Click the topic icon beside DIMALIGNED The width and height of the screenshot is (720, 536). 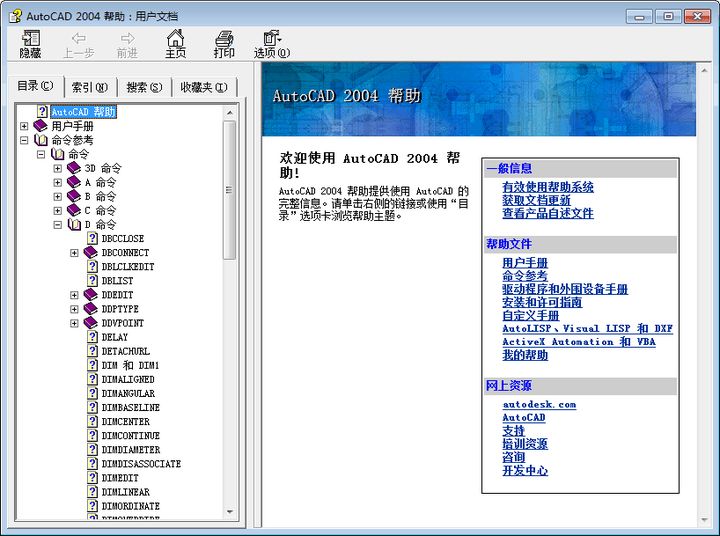[x=93, y=379]
